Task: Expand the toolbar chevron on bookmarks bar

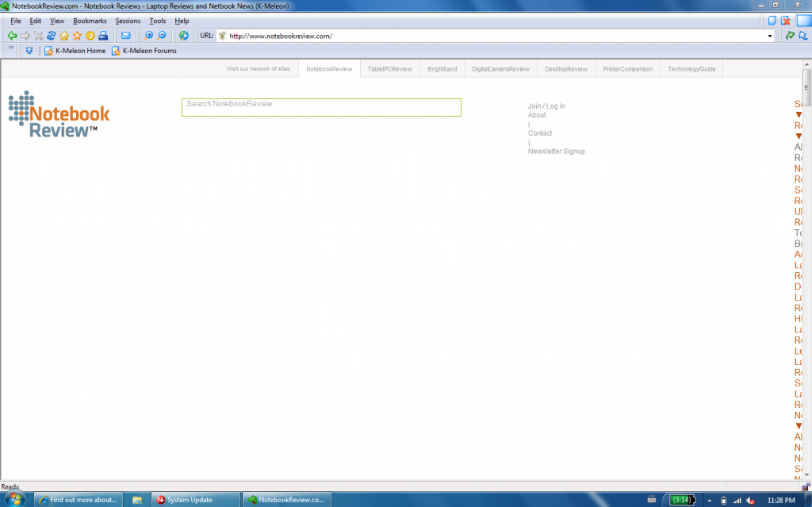Action: pos(11,48)
